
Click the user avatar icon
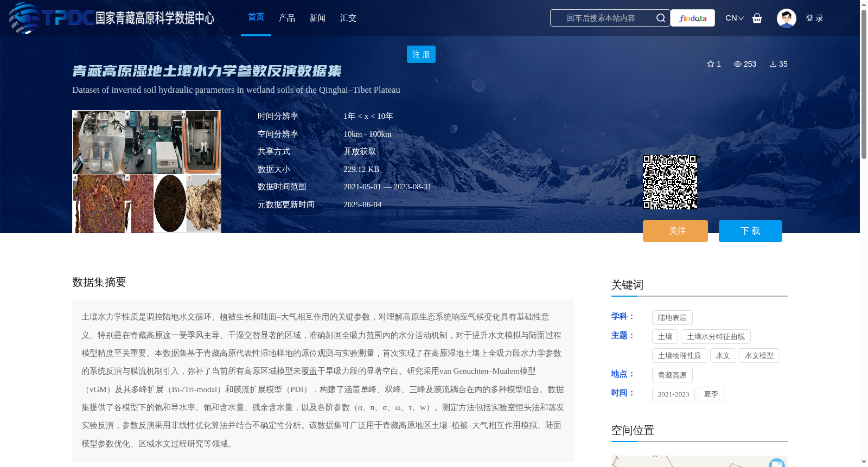786,18
